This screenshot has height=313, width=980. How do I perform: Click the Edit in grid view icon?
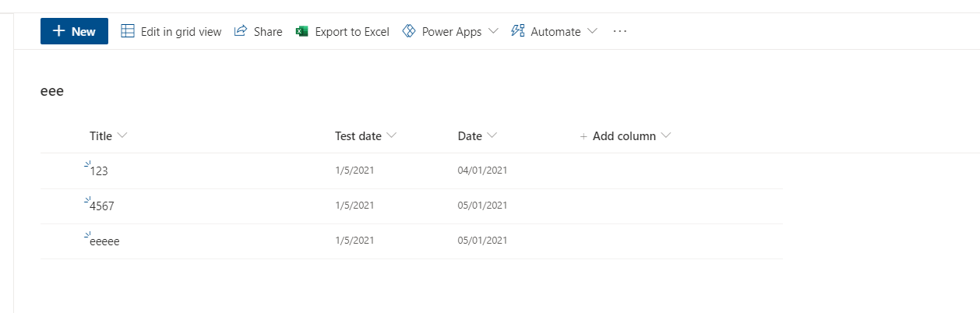coord(128,31)
